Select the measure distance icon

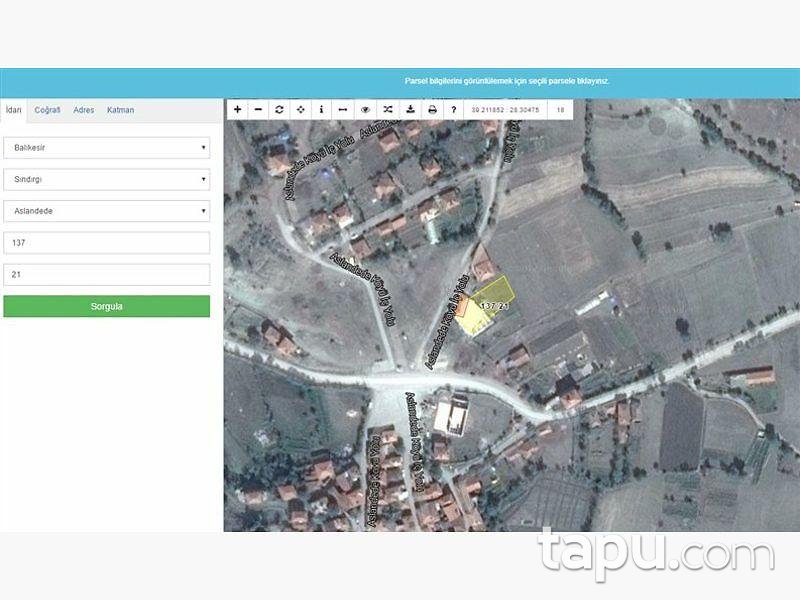(x=343, y=110)
